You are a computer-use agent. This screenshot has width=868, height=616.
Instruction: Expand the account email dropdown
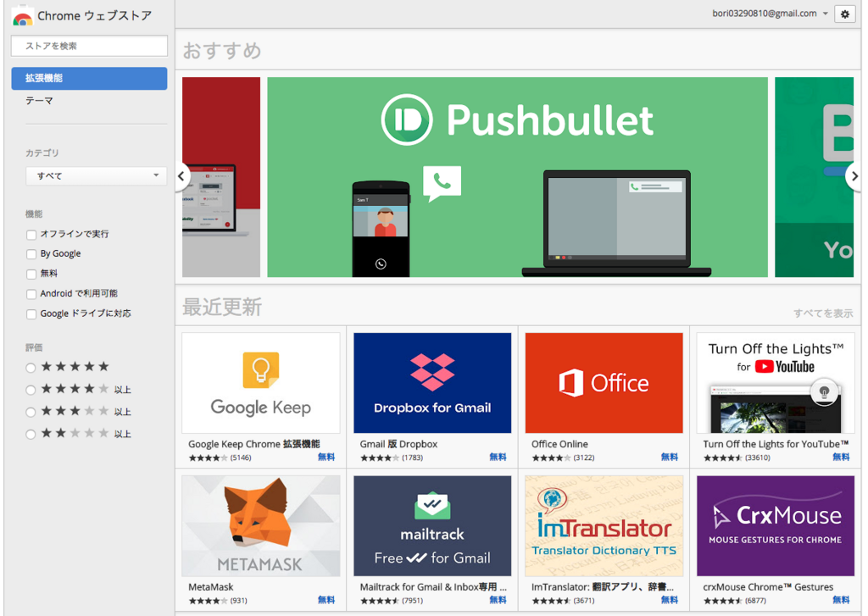point(825,14)
